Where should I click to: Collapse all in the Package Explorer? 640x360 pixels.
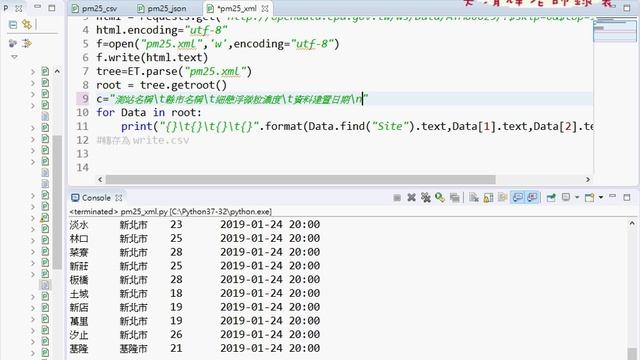(x=13, y=25)
